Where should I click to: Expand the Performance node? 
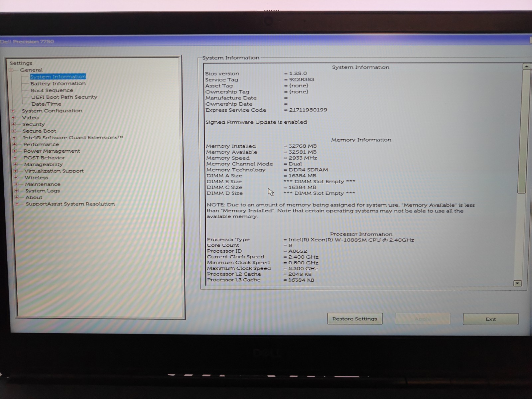tap(14, 144)
